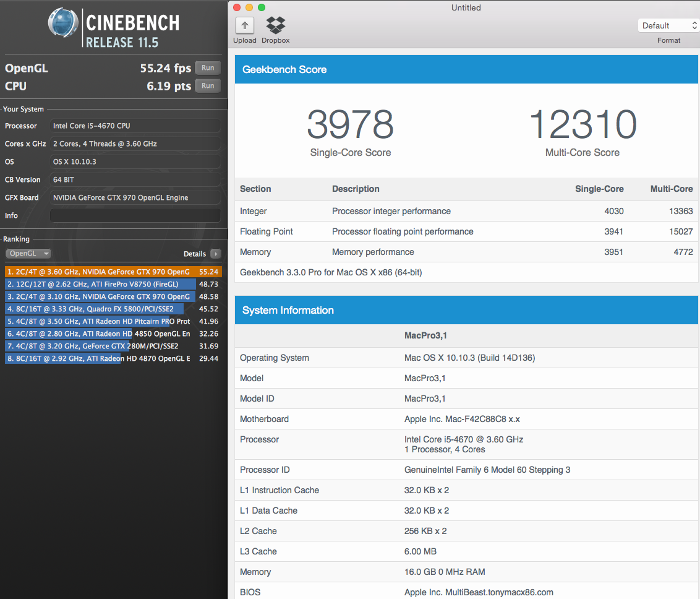Click the Integer row in Geekbench scores
The height and width of the screenshot is (599, 700).
point(466,211)
